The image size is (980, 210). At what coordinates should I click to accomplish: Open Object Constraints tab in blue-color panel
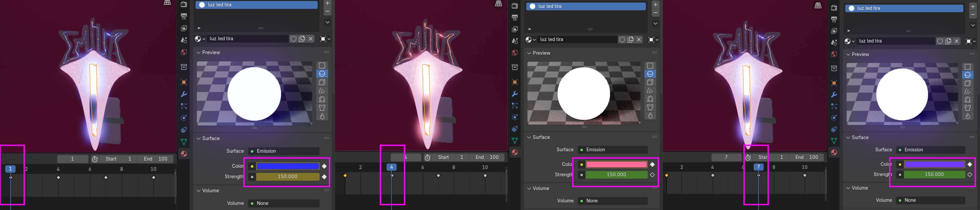[x=184, y=130]
